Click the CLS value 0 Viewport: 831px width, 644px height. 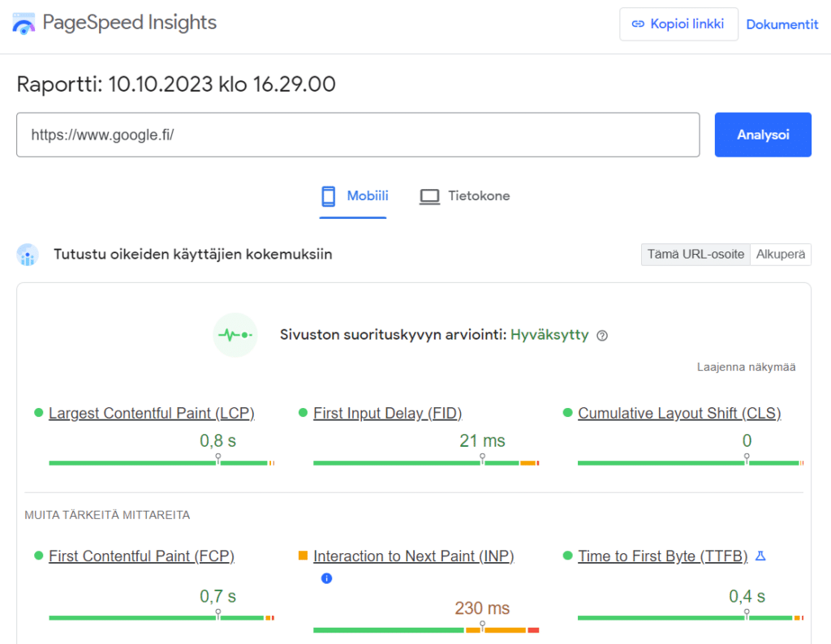747,440
